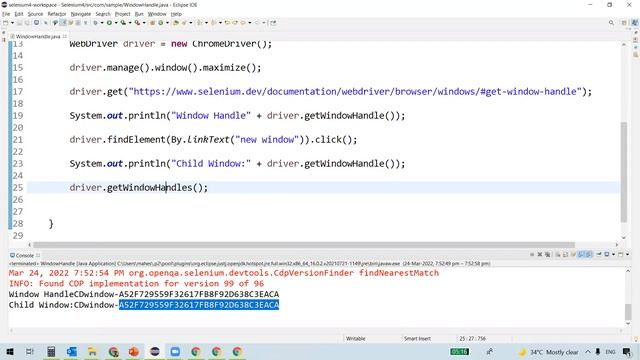Open the Navigate menu
The image size is (640, 360).
(81, 14)
